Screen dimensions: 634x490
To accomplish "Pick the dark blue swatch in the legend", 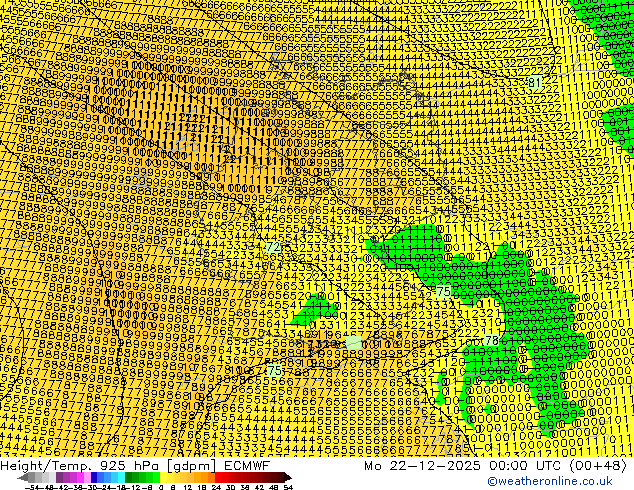I will pyautogui.click(x=94, y=478).
